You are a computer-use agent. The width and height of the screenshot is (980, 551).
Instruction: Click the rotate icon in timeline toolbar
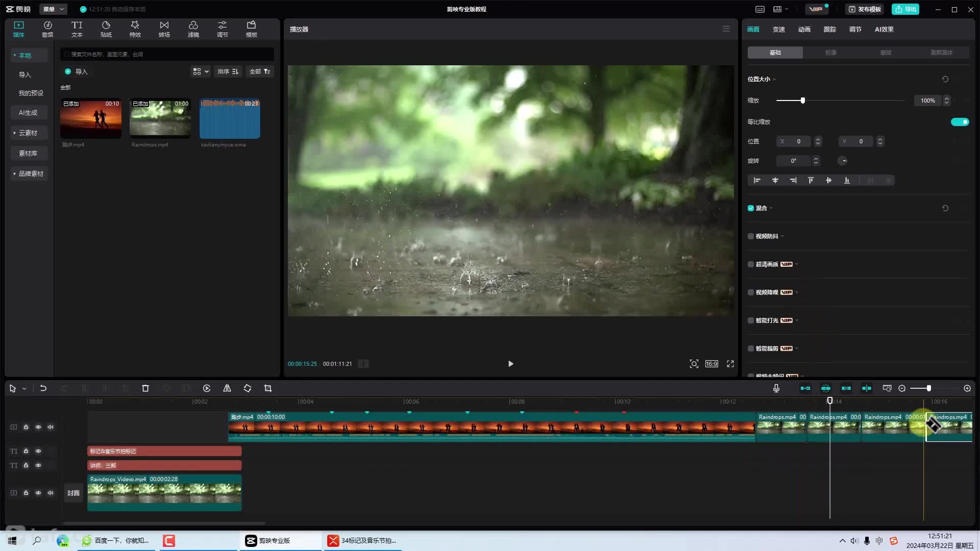point(248,388)
